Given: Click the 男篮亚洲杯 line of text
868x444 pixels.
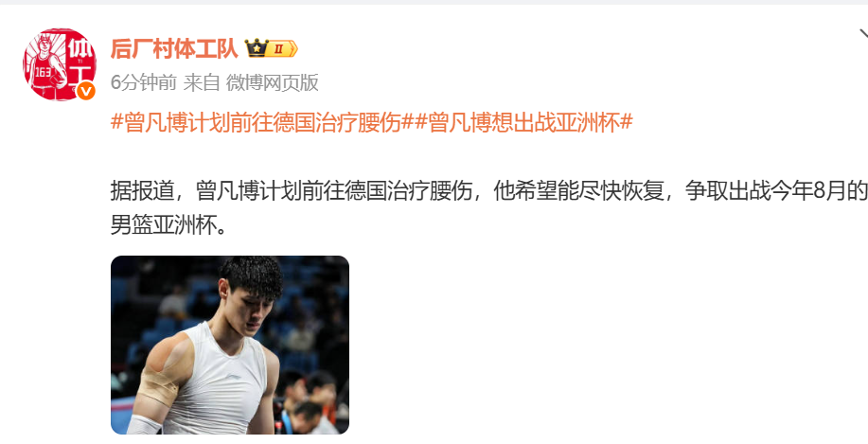Looking at the screenshot, I should (168, 225).
